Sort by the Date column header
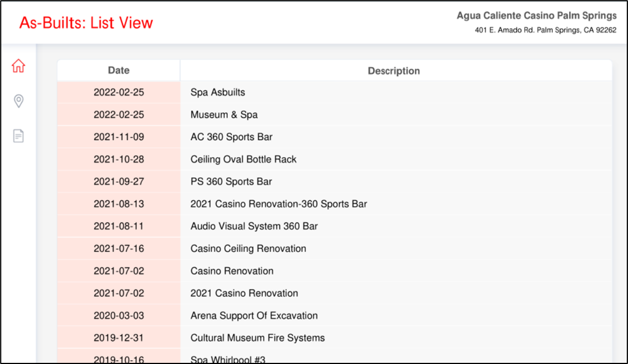 118,71
